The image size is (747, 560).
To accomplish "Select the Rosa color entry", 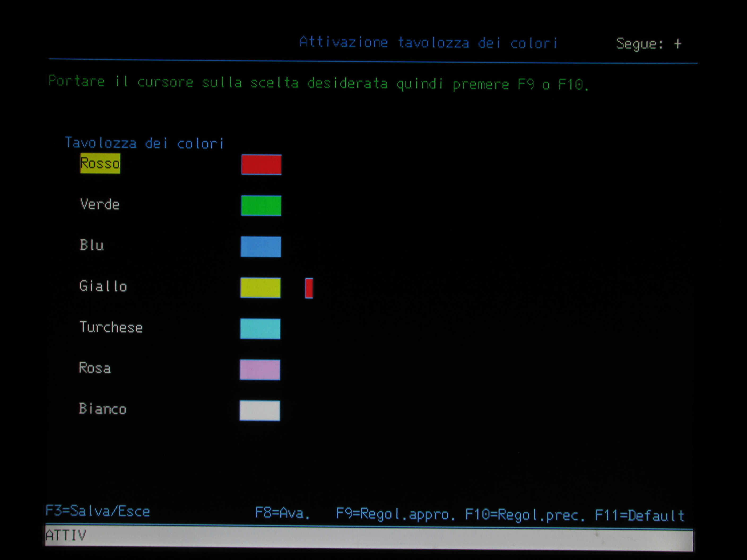I will (x=94, y=368).
